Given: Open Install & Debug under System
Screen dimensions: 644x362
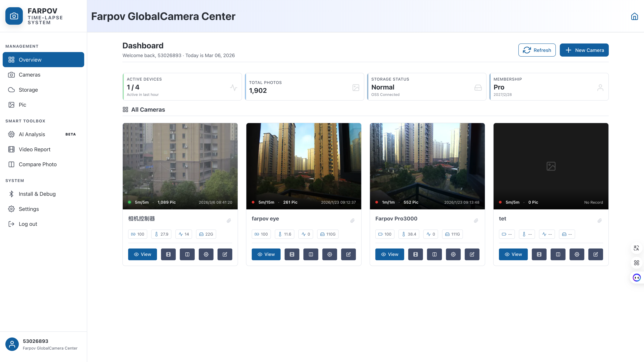Looking at the screenshot, I should [37, 194].
